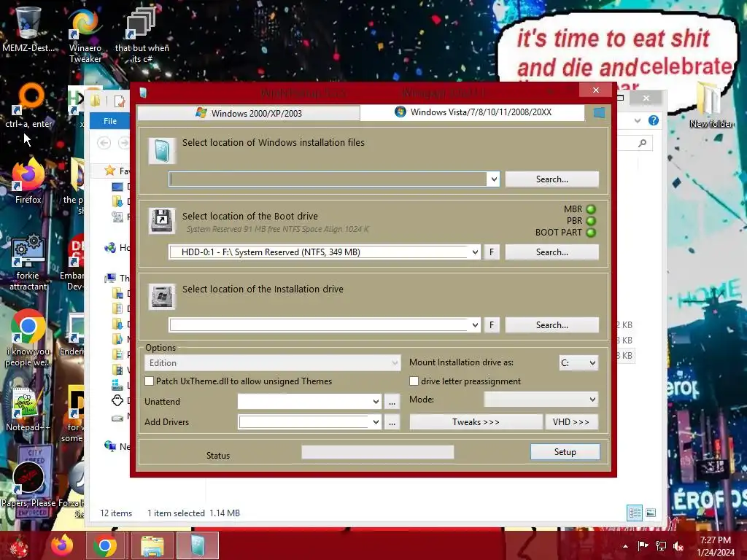Click the network tray icon
Screen dimensions: 747x560
pos(661,545)
